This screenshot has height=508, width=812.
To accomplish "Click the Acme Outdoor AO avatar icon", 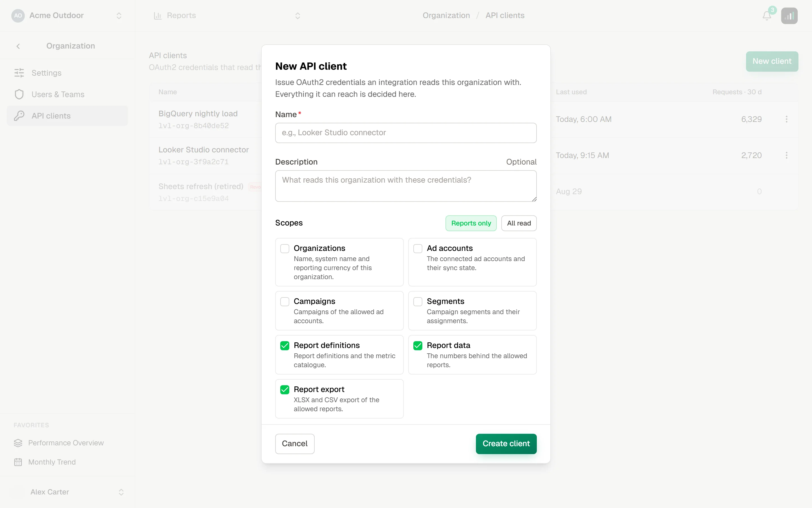I will pos(18,16).
